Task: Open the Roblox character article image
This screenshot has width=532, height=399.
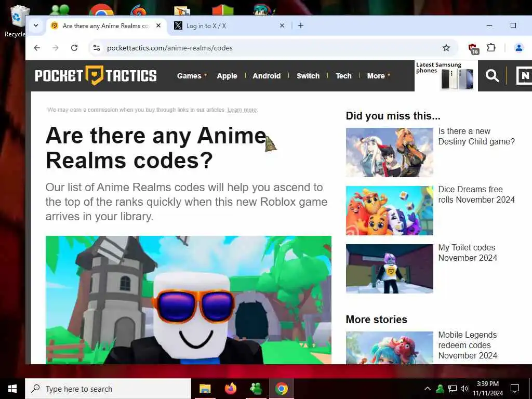Action: click(x=188, y=300)
